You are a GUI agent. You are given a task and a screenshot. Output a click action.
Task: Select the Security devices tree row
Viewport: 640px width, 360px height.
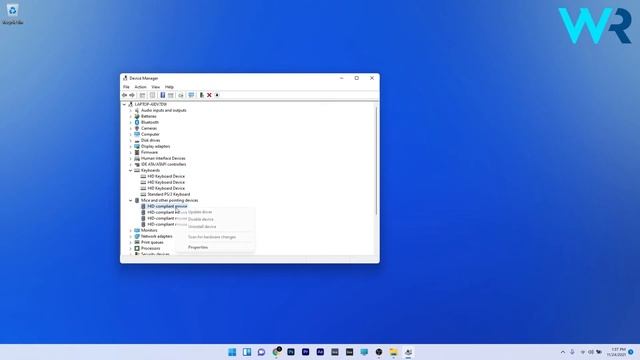click(155, 254)
